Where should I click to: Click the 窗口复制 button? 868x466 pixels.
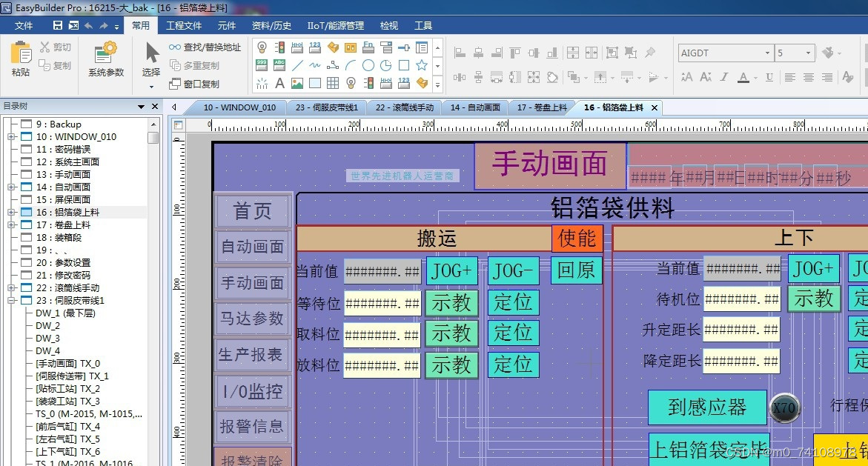tap(193, 84)
